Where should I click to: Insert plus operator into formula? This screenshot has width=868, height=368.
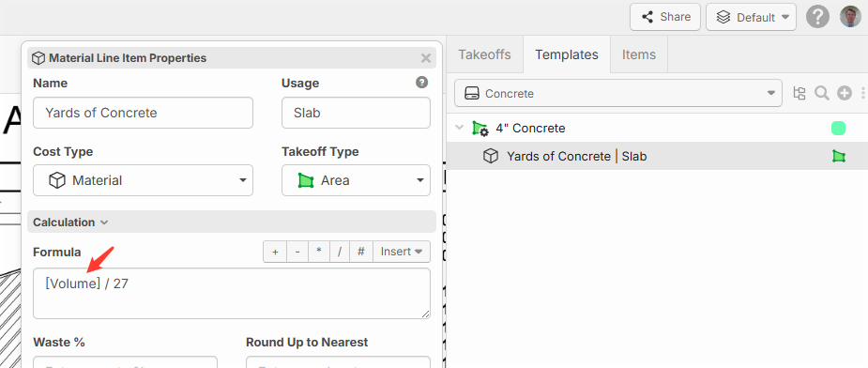(x=275, y=252)
